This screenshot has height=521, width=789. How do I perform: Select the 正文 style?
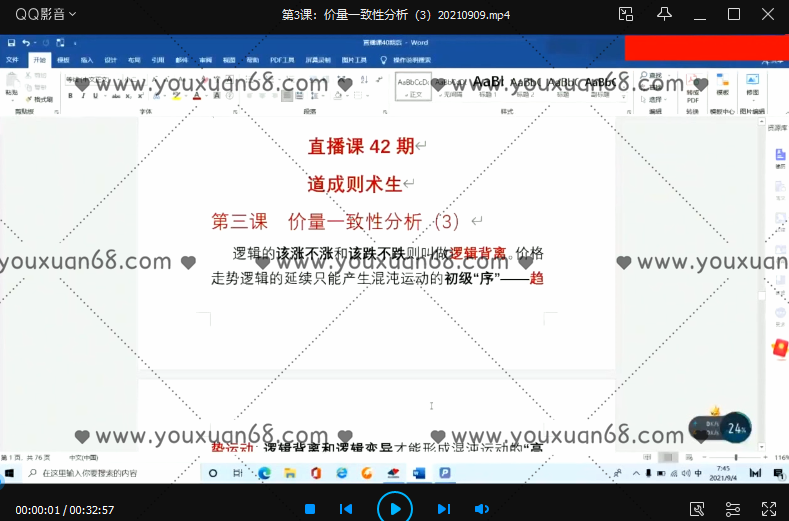(x=413, y=87)
